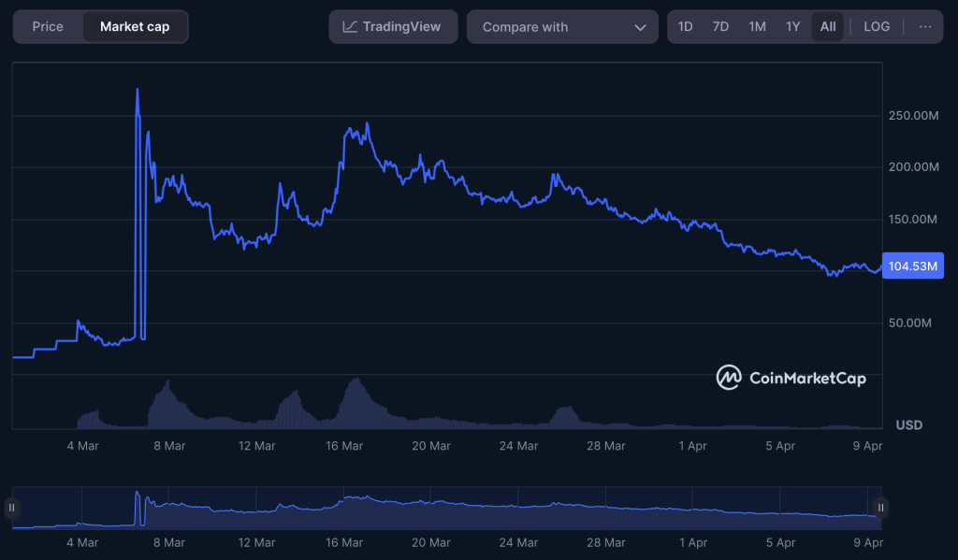958x560 pixels.
Task: Switch to the Market cap tab
Action: (136, 26)
